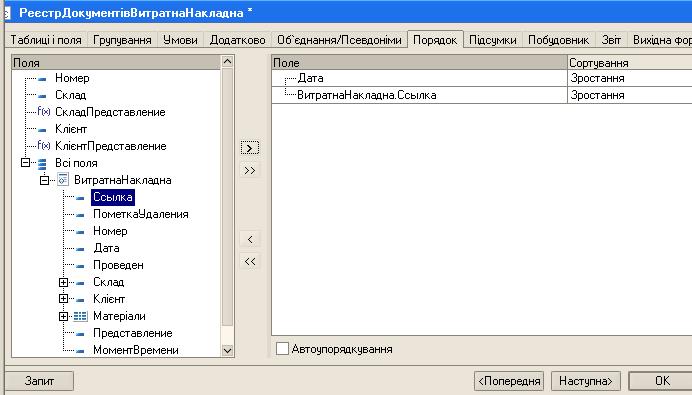This screenshot has height=395, width=692.
Task: Expand the Склад node under ВитратнаНакладна
Action: tap(64, 282)
